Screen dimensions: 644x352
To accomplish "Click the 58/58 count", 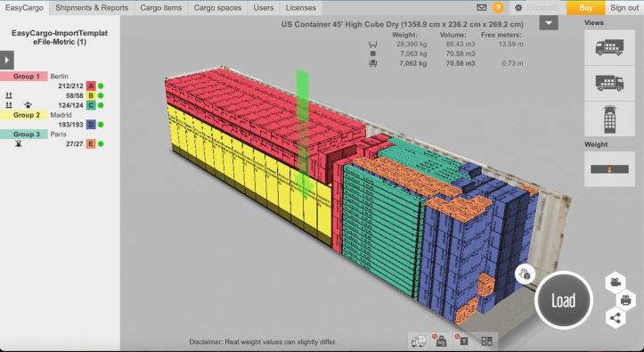I will coord(74,95).
